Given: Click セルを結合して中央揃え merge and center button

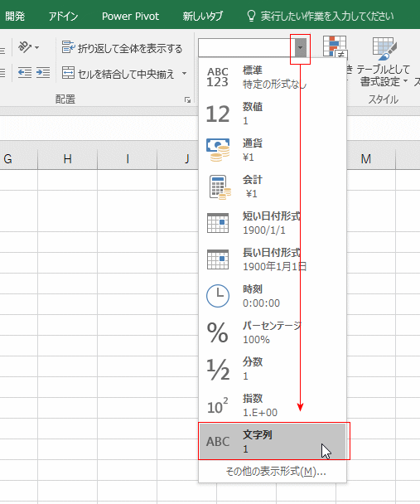Looking at the screenshot, I should 118,74.
